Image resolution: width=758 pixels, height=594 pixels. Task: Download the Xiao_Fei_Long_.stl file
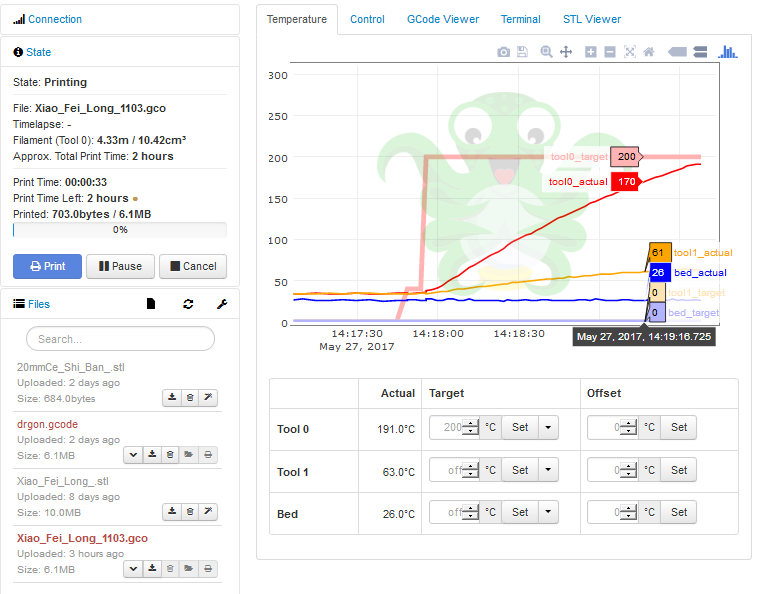click(x=172, y=512)
